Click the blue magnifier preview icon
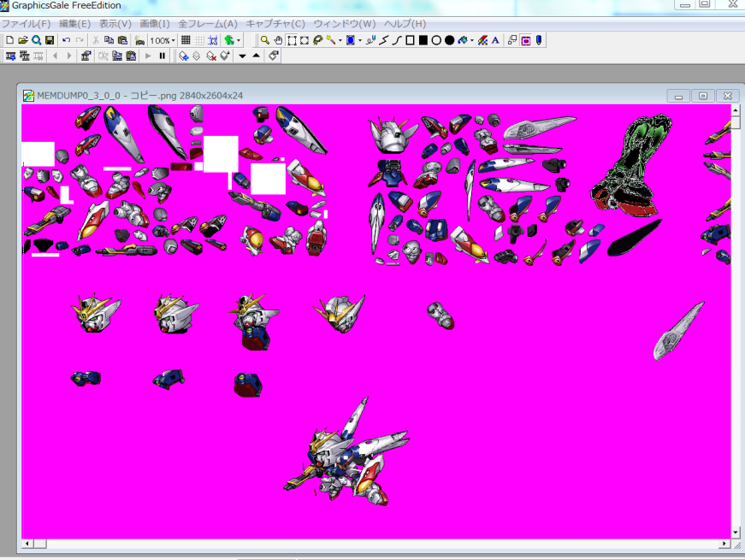Image resolution: width=745 pixels, height=560 pixels. pos(36,40)
